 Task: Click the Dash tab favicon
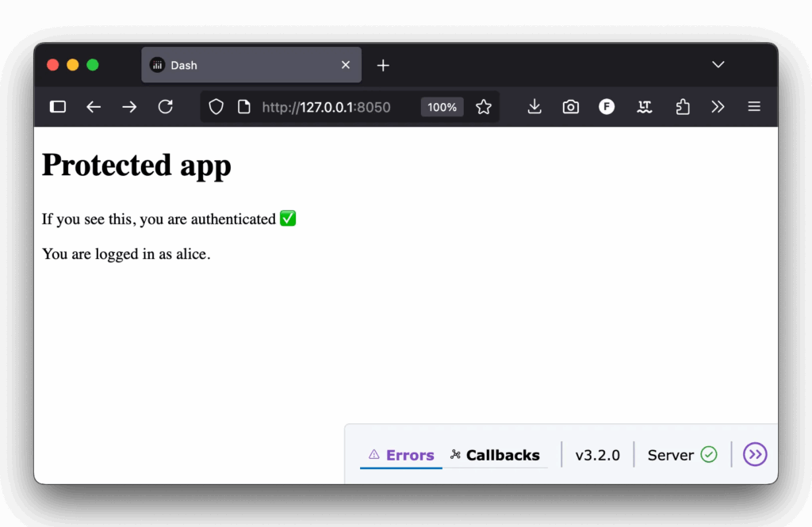pos(158,65)
